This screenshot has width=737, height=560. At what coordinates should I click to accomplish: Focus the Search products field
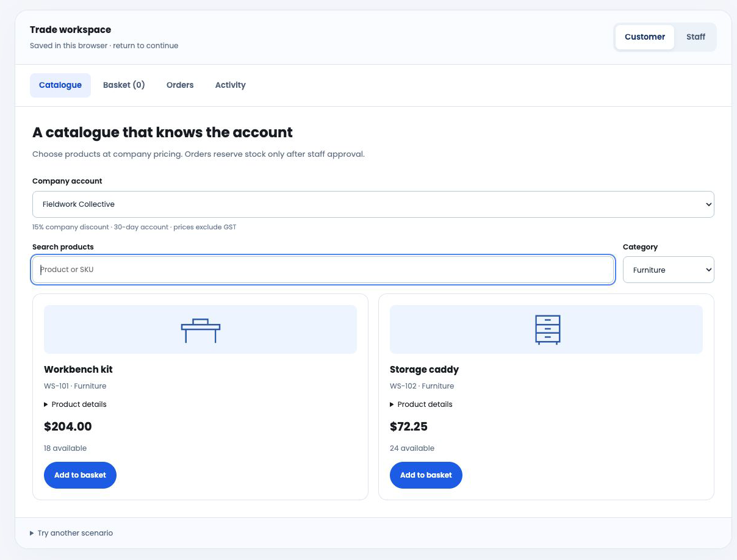click(323, 270)
